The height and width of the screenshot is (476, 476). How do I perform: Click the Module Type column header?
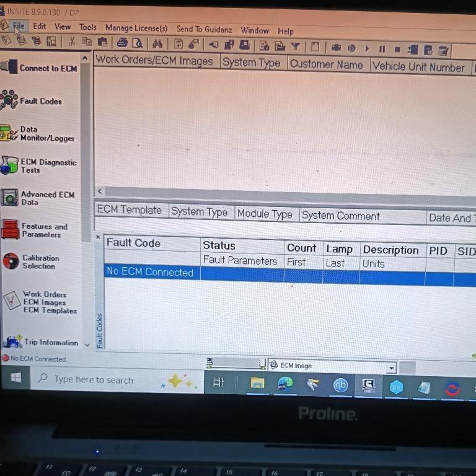[267, 214]
